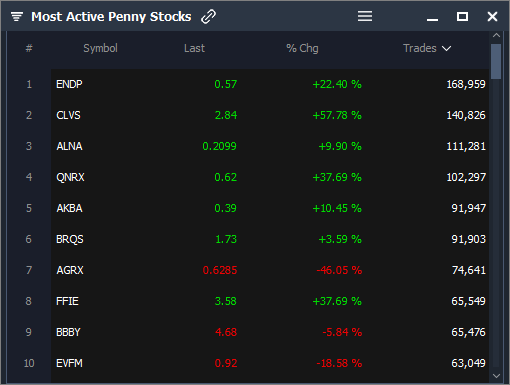Sort by the Last column header
This screenshot has height=385, width=510.
pyautogui.click(x=194, y=48)
